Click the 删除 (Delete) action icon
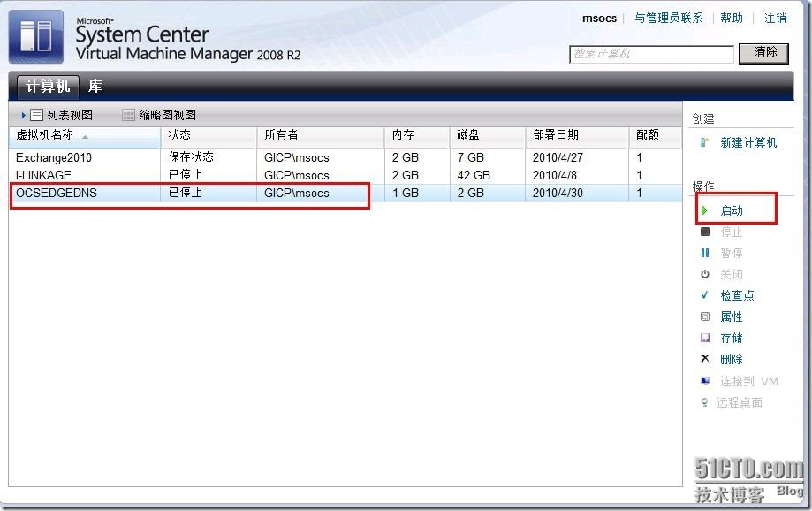This screenshot has height=511, width=812. pyautogui.click(x=703, y=359)
